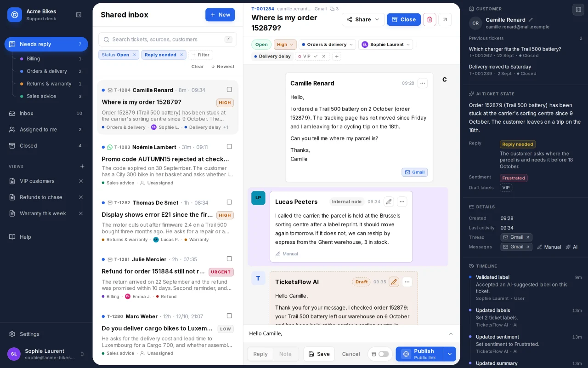Open the Sophie Laurent account switcher
Viewport: 588px width, 368px height.
coord(46,354)
